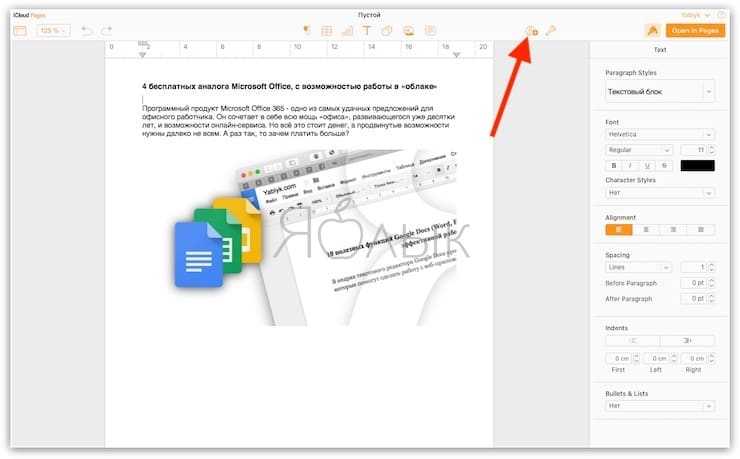Adjust the Right indent stepper
740x459 pixels.
(x=712, y=359)
